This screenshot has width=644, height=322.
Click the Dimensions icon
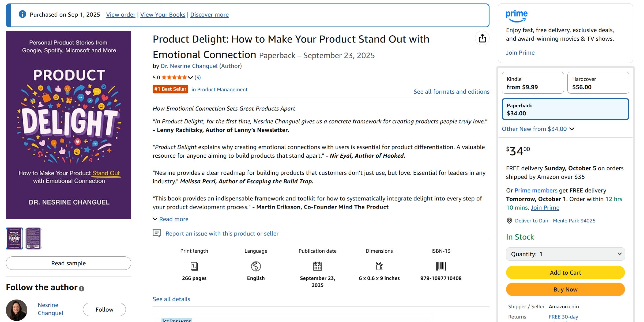click(x=379, y=266)
